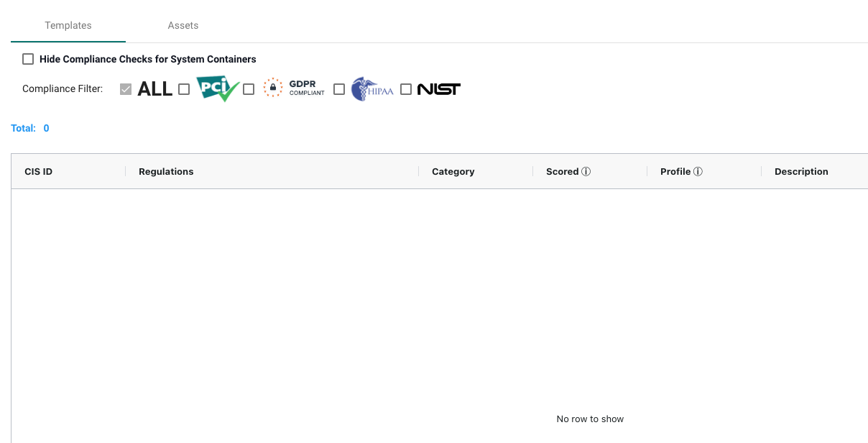
Task: Select the HIPAA logo in the filter bar
Action: point(371,88)
